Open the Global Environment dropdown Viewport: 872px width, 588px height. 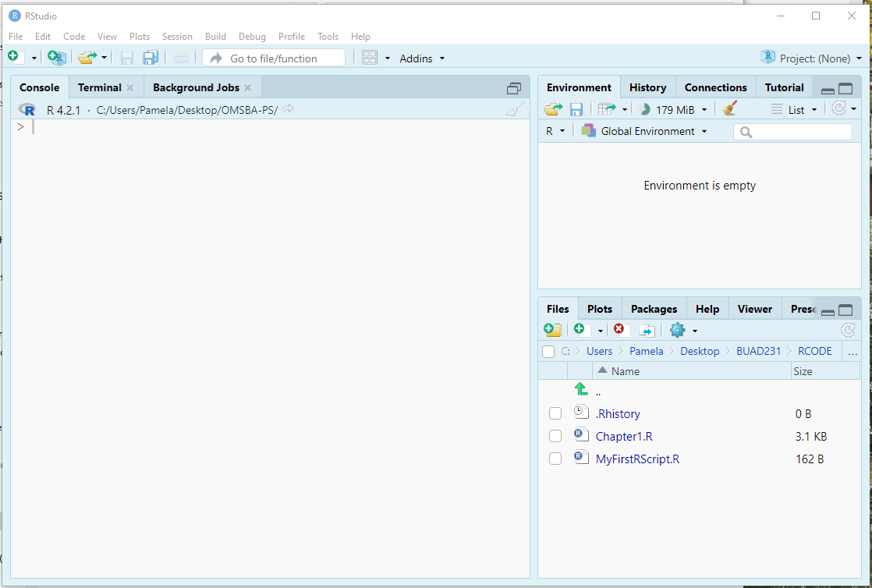click(x=644, y=131)
